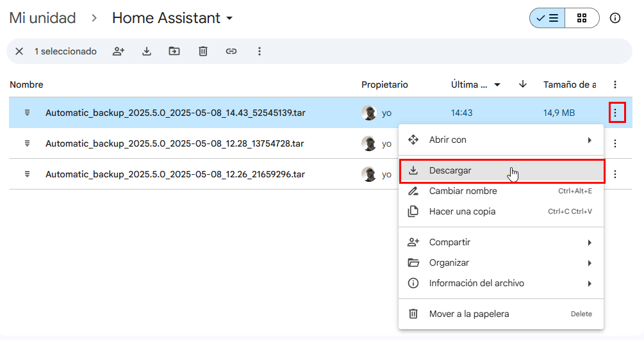The image size is (644, 340).
Task: Reverse sort direction arrow in header
Action: tap(523, 85)
